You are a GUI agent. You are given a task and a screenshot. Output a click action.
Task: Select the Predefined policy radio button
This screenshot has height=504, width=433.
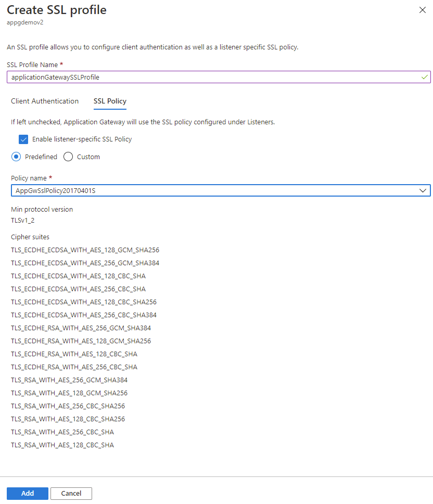point(16,156)
